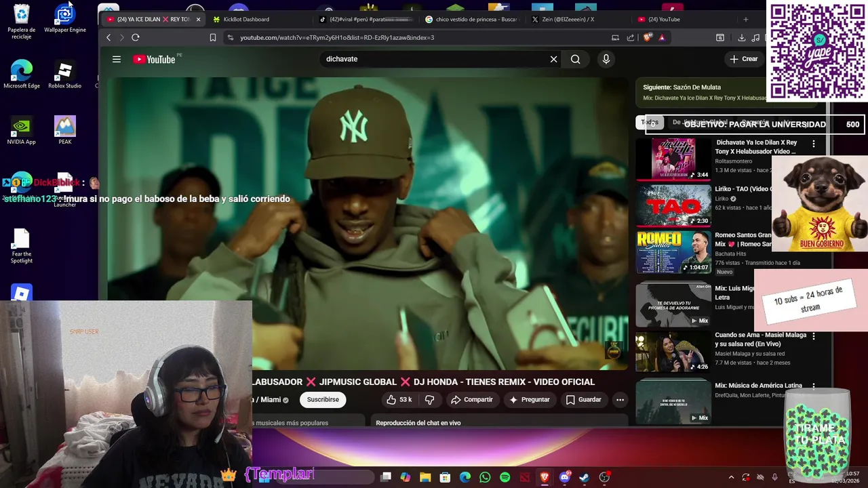Open File Explorer from the taskbar
Image resolution: width=868 pixels, height=488 pixels.
pos(425,477)
